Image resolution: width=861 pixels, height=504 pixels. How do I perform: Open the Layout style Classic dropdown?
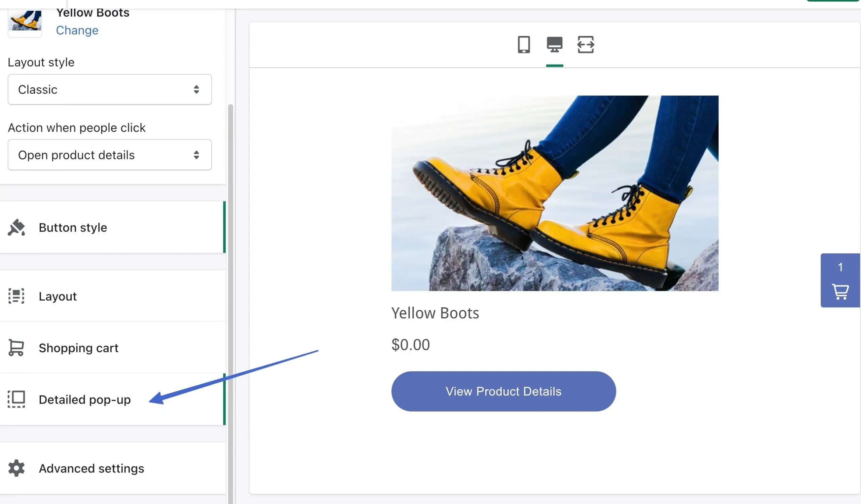click(x=110, y=89)
